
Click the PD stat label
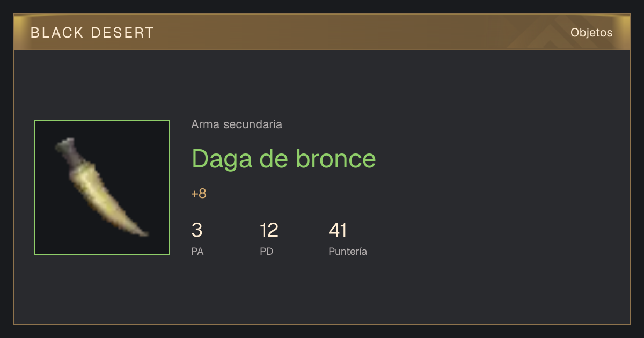point(267,251)
